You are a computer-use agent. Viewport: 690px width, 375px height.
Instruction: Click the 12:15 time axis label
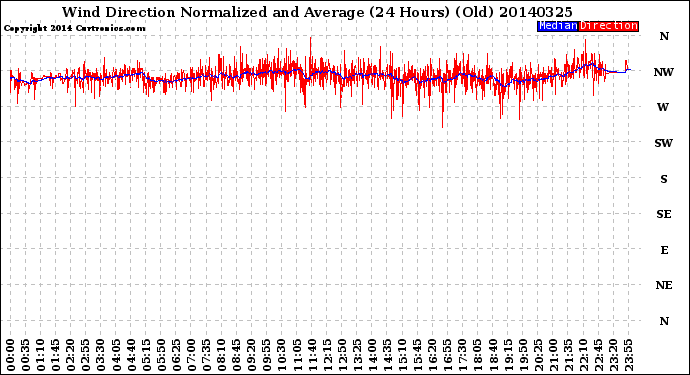(327, 355)
